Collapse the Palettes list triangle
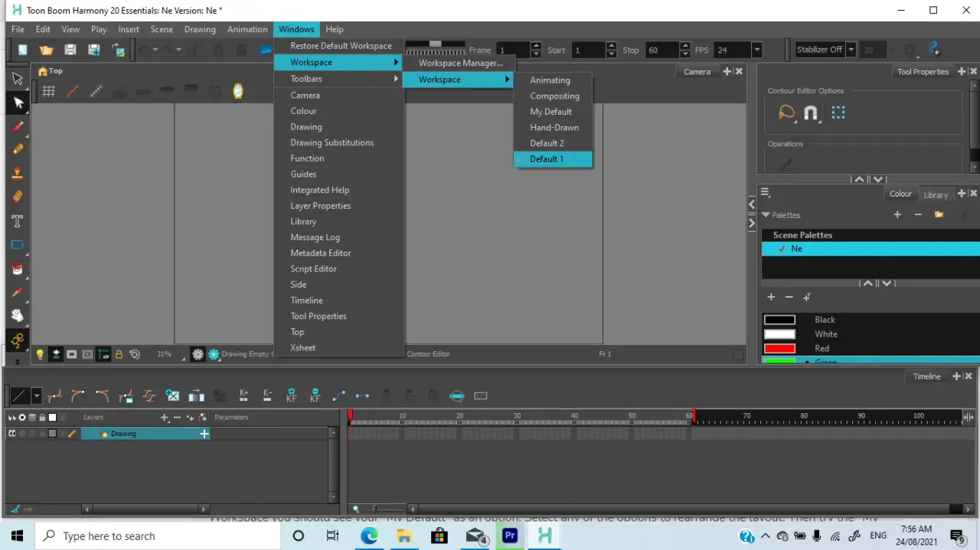980x550 pixels. point(766,215)
